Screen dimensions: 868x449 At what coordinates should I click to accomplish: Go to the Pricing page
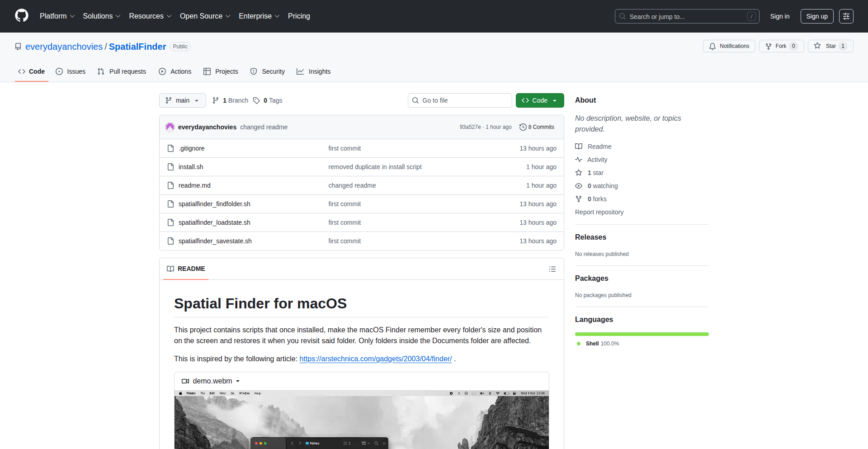pos(299,16)
